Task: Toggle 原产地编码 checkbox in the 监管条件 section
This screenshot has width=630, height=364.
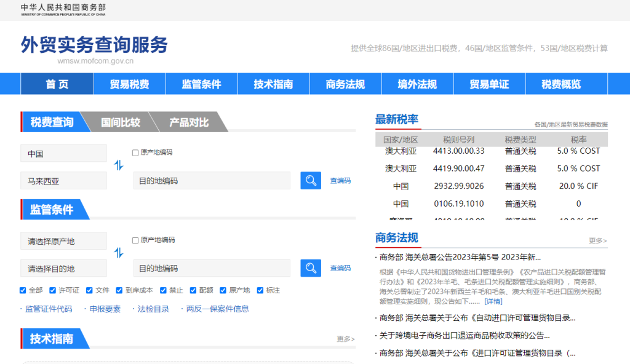Action: (135, 240)
